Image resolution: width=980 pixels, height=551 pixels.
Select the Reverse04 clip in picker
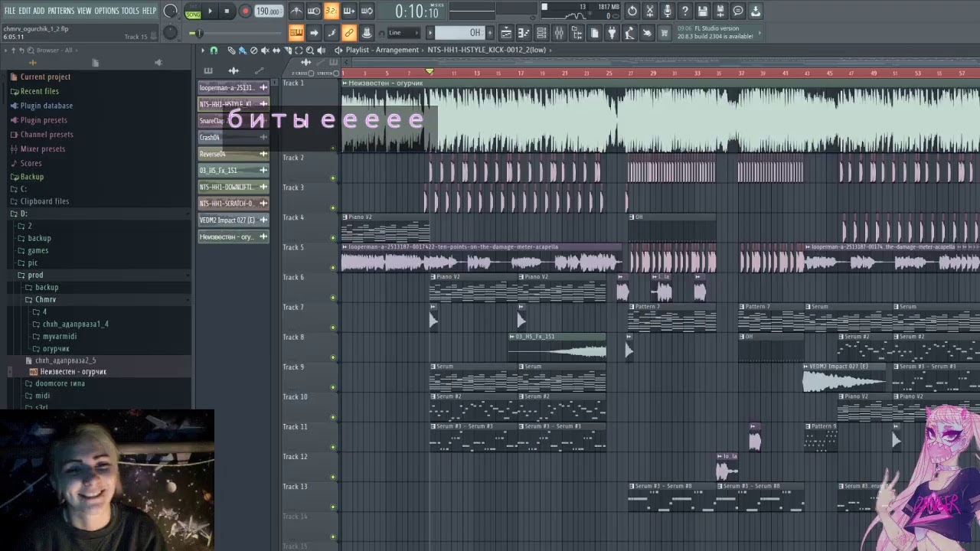[x=234, y=154]
